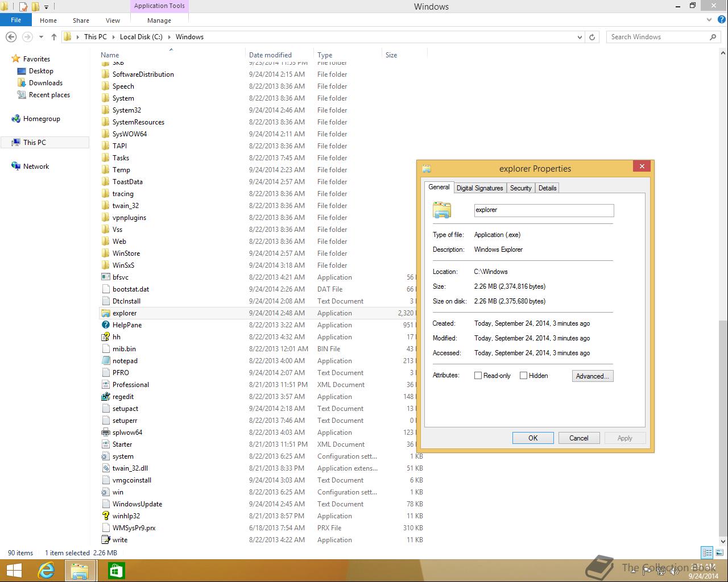Select the write application icon

tap(105, 540)
